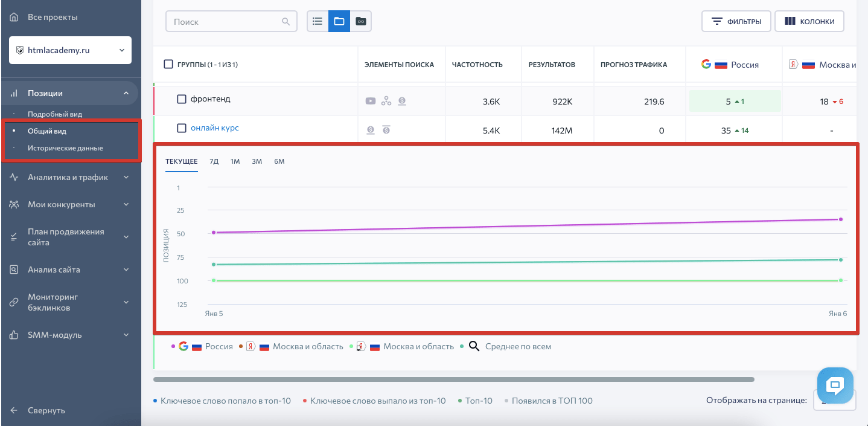Expand the Аналитика и трафик section
The image size is (868, 426).
click(126, 178)
